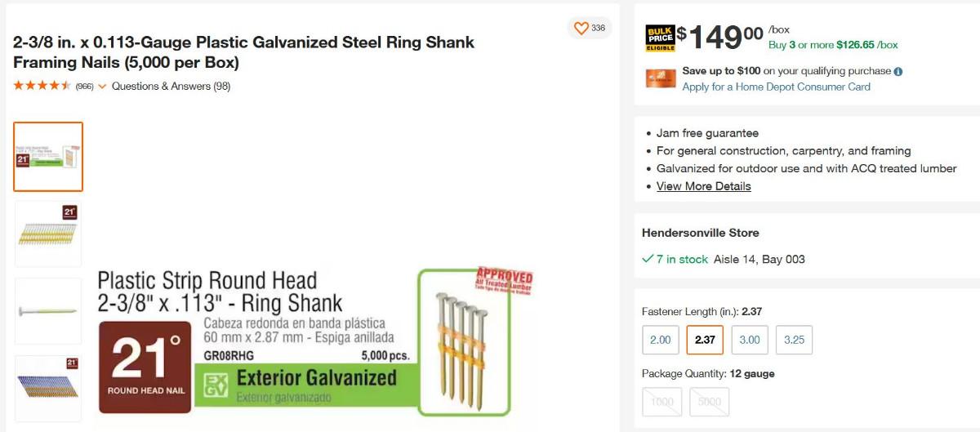Viewport: 980px width, 432px height.
Task: Open View More Details link
Action: (x=703, y=186)
